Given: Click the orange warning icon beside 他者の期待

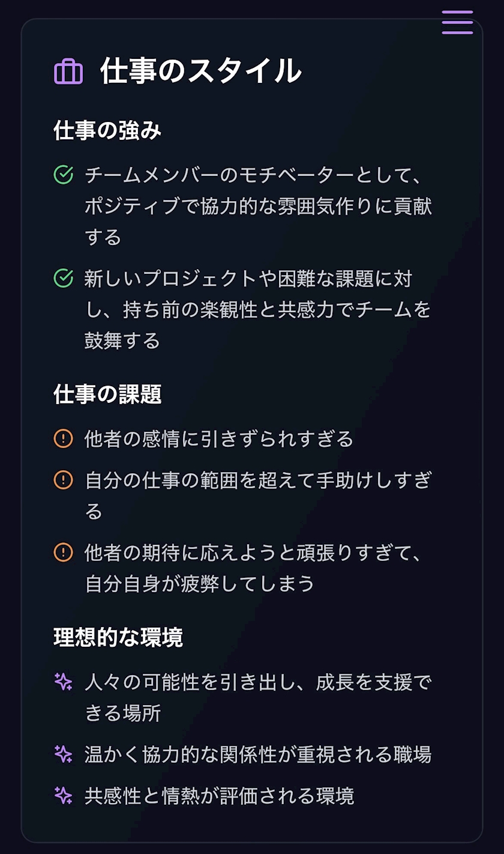Looking at the screenshot, I should coord(63,552).
